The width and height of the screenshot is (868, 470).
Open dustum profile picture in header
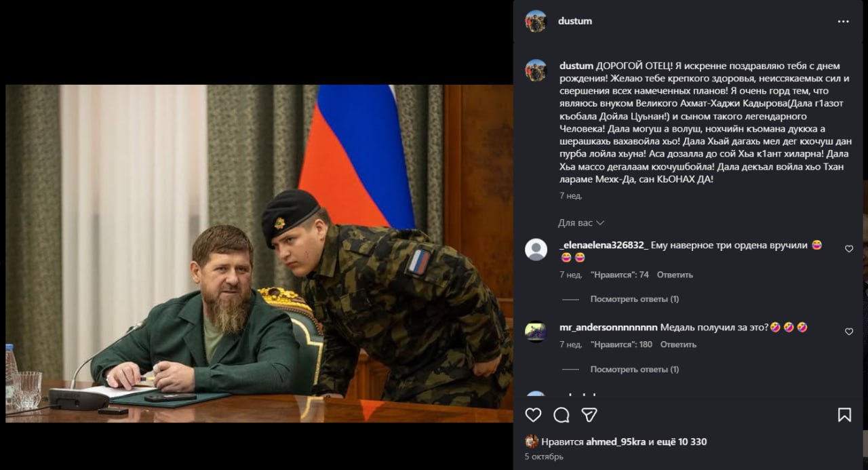(x=536, y=21)
